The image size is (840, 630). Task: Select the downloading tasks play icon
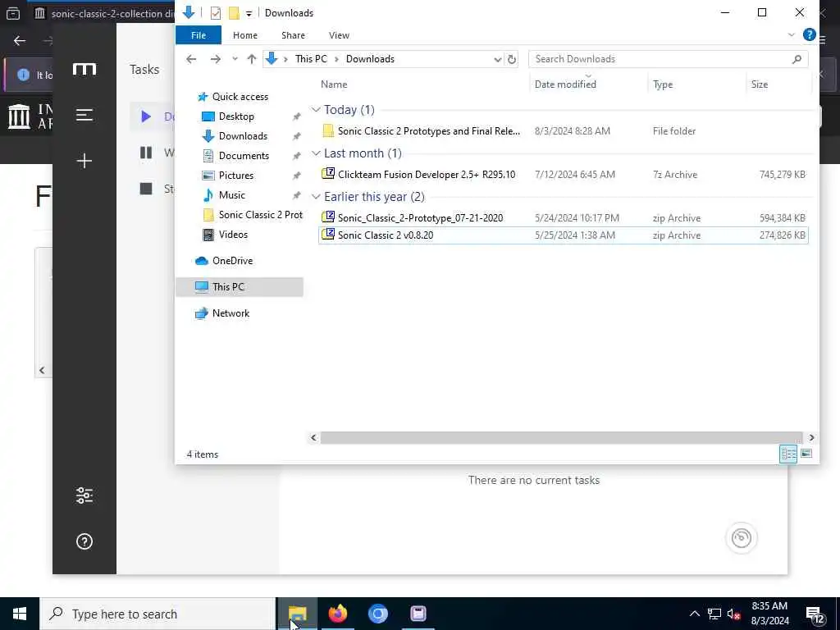146,116
